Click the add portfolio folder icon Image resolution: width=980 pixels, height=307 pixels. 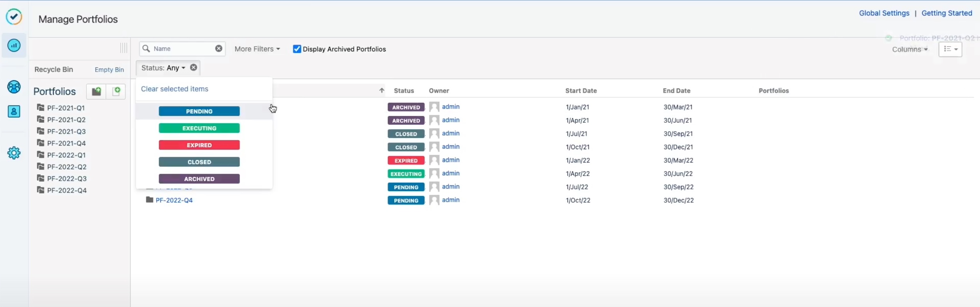(x=96, y=92)
